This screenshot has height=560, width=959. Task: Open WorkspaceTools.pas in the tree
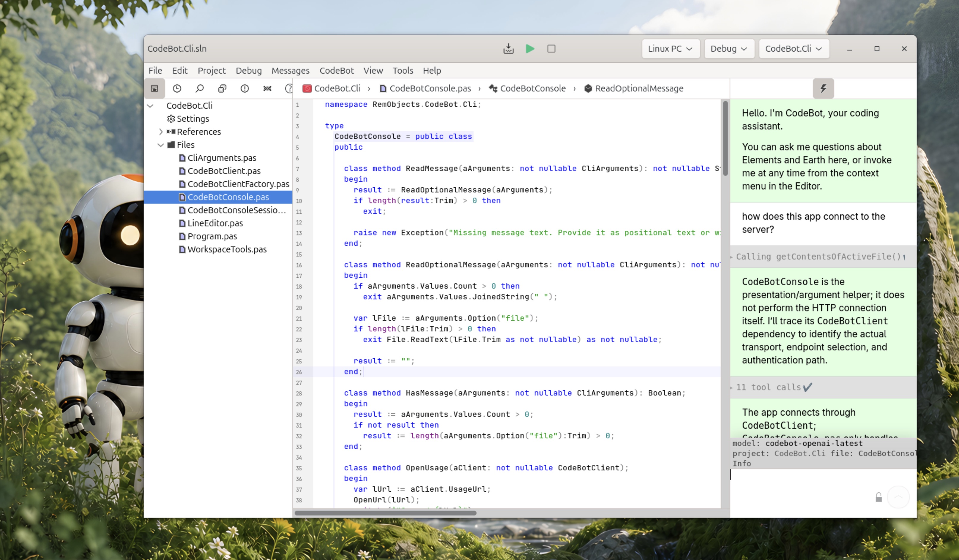coord(227,249)
